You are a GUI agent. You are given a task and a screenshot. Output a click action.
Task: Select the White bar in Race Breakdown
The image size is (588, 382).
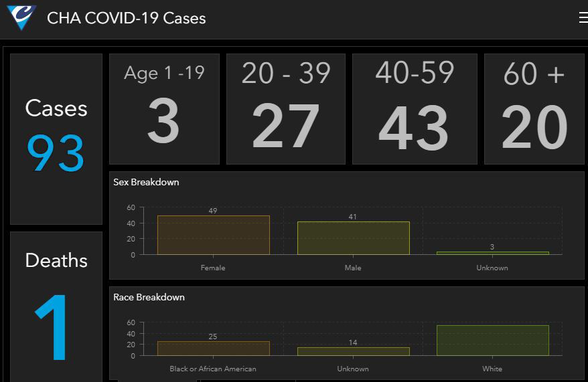coord(492,341)
